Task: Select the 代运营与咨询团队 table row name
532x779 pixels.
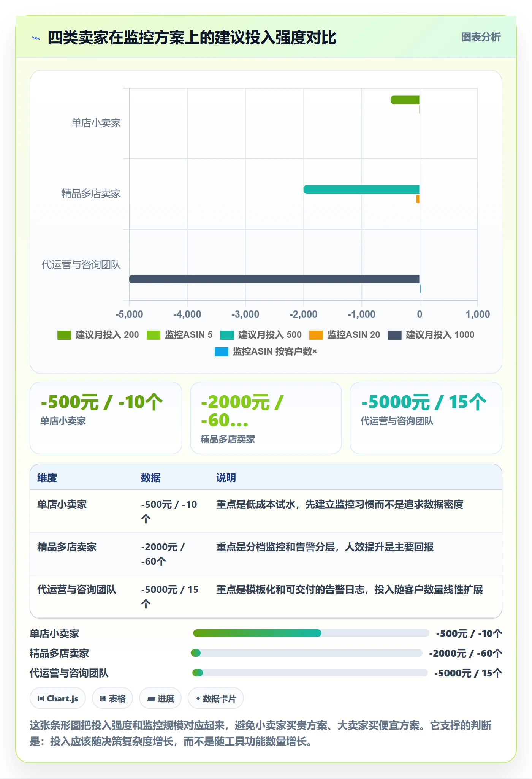Action: point(77,589)
